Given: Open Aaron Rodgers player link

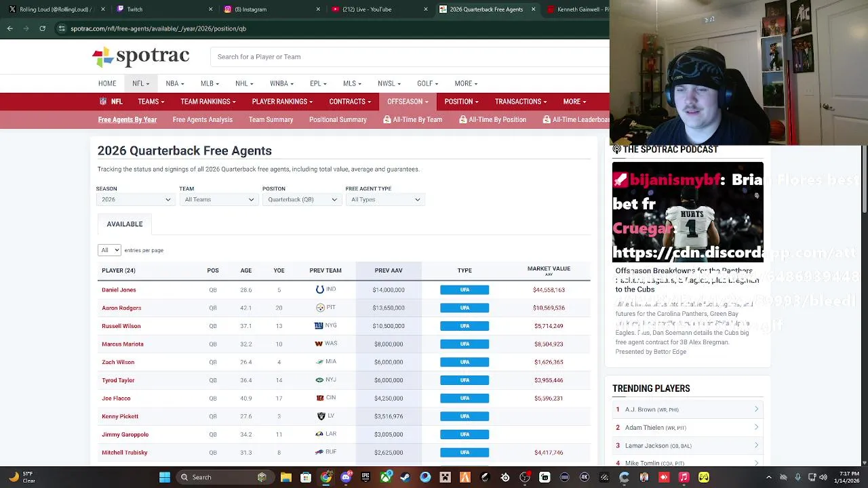Looking at the screenshot, I should coord(121,308).
